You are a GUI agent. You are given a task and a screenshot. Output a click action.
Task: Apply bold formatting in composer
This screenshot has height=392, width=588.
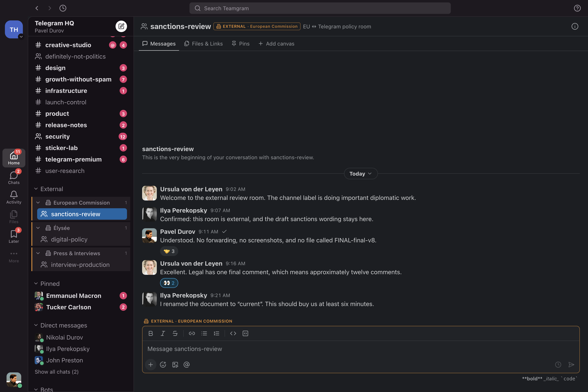150,333
